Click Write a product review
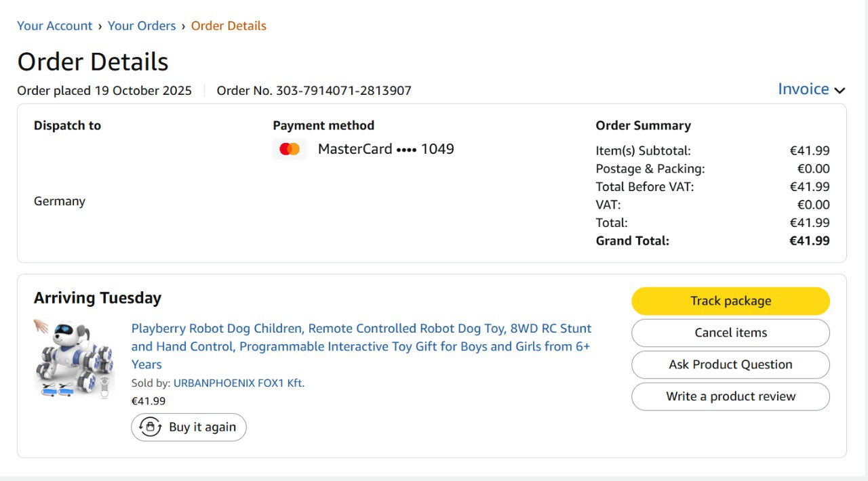This screenshot has width=868, height=481. click(x=730, y=396)
